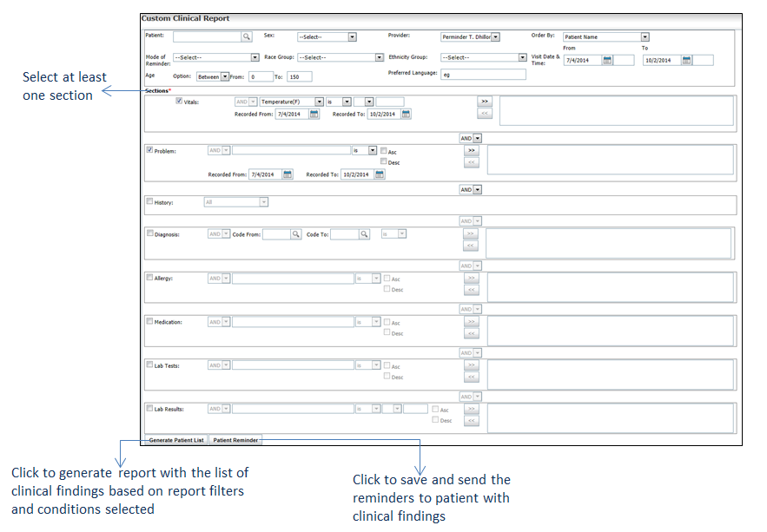Remove Lab Tests condition with << button

coord(471,378)
